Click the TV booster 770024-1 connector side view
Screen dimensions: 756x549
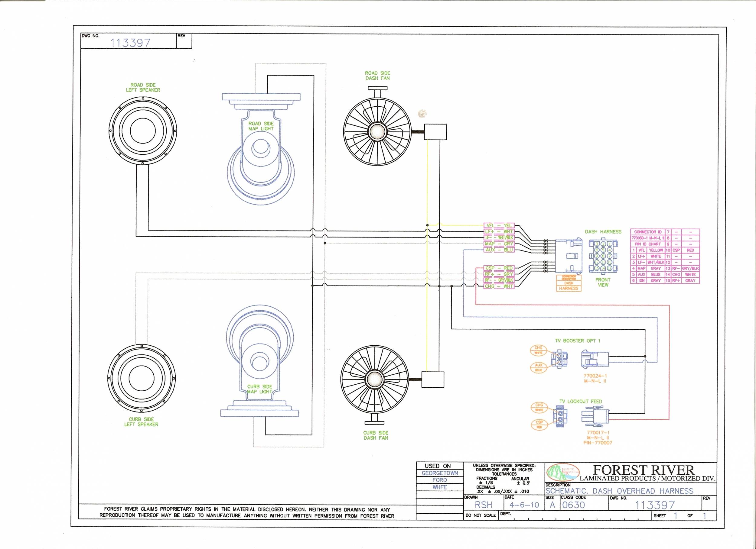[595, 360]
